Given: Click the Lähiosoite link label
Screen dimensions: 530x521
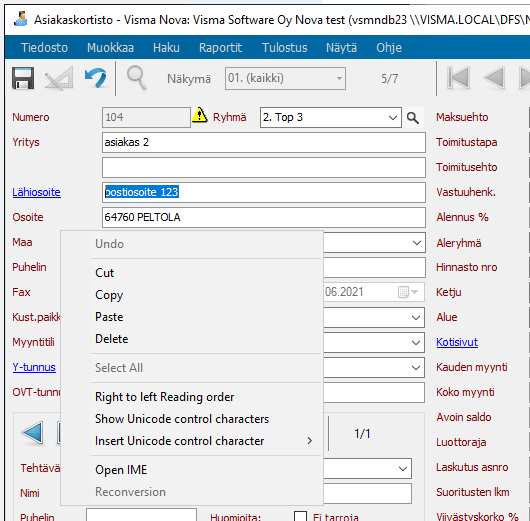Looking at the screenshot, I should (37, 192).
